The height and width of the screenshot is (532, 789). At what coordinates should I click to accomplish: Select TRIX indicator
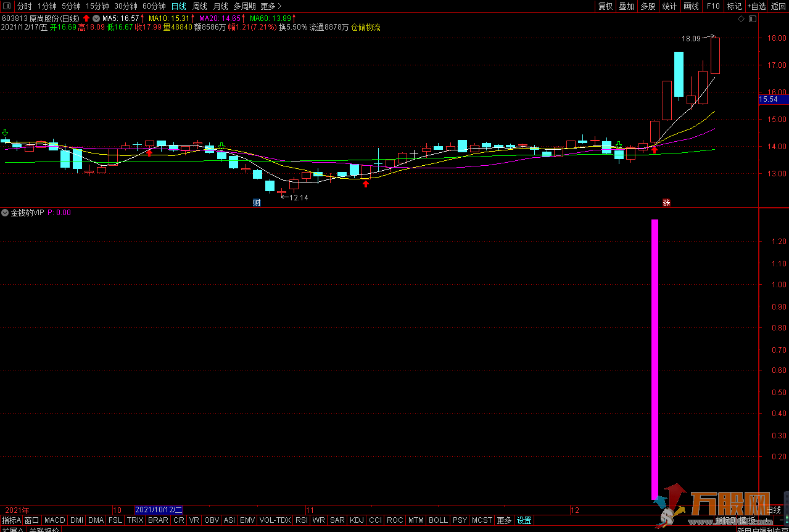[135, 520]
